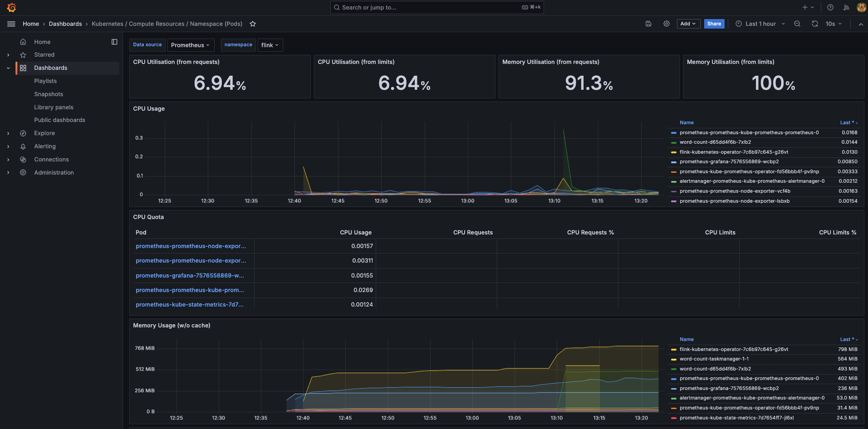Open the CPU Usage panel title
The height and width of the screenshot is (429, 868).
(149, 109)
